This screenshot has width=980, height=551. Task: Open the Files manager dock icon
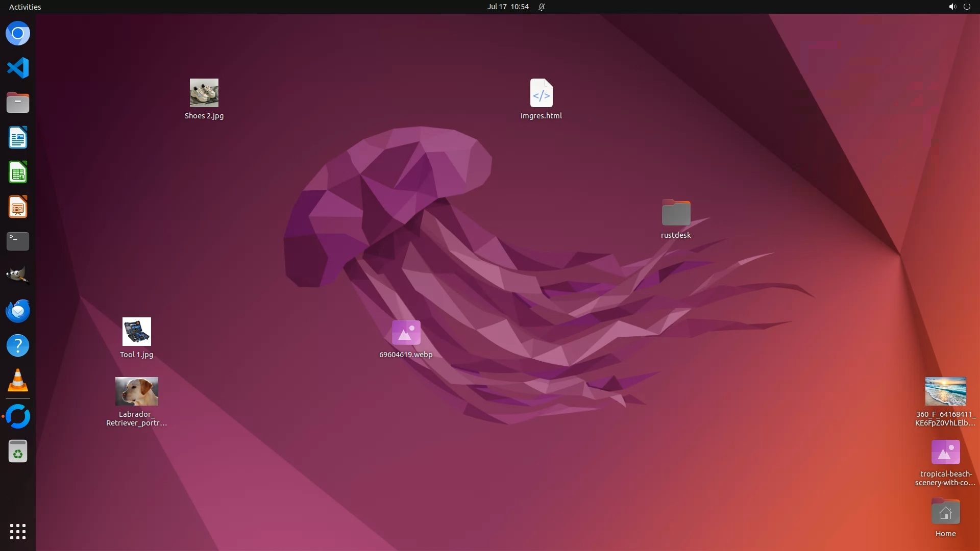(x=18, y=103)
